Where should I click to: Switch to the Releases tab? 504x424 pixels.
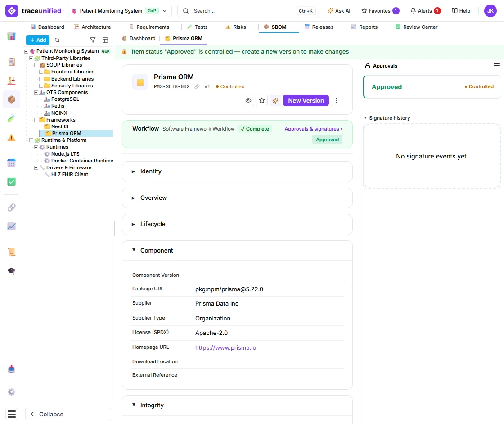[319, 27]
